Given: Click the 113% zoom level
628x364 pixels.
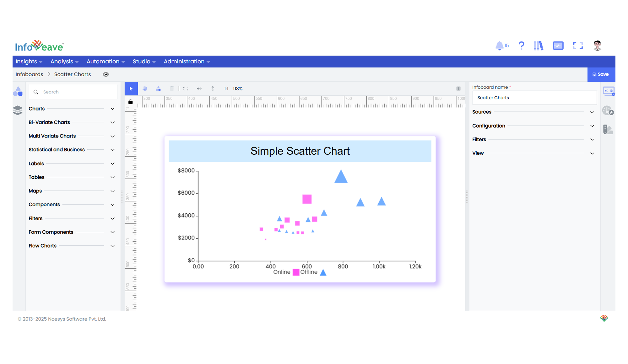Looking at the screenshot, I should coord(238,89).
